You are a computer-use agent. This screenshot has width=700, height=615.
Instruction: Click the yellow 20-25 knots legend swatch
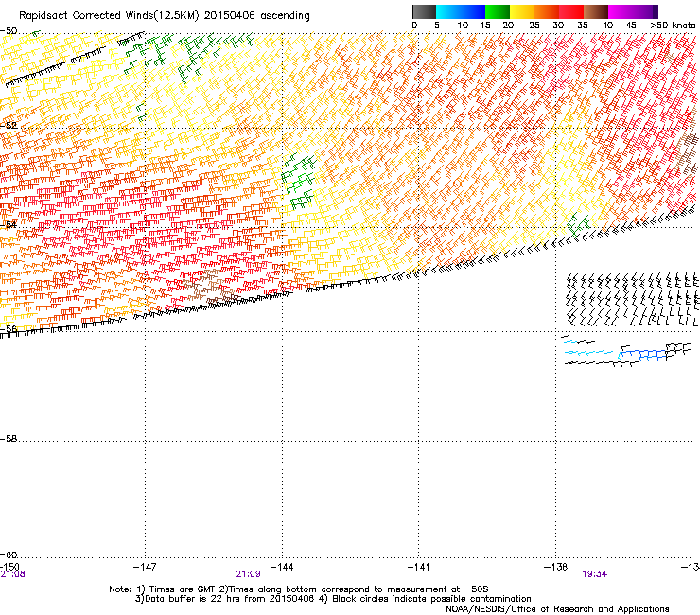point(522,11)
